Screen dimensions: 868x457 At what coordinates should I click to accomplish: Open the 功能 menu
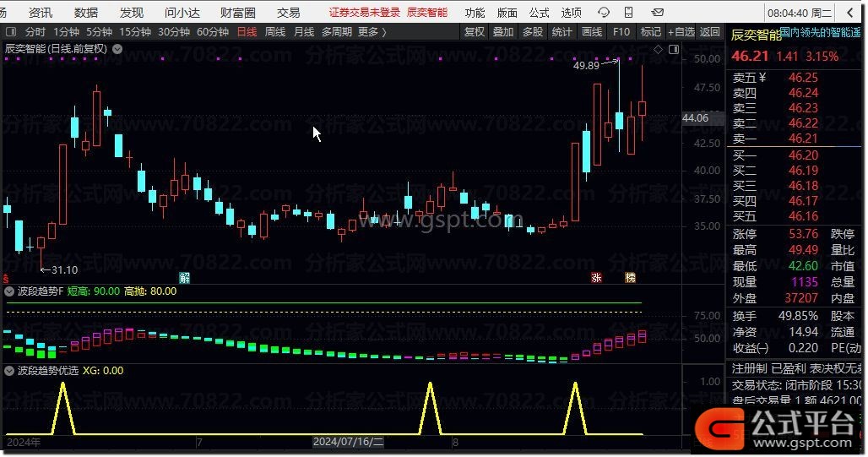point(475,12)
